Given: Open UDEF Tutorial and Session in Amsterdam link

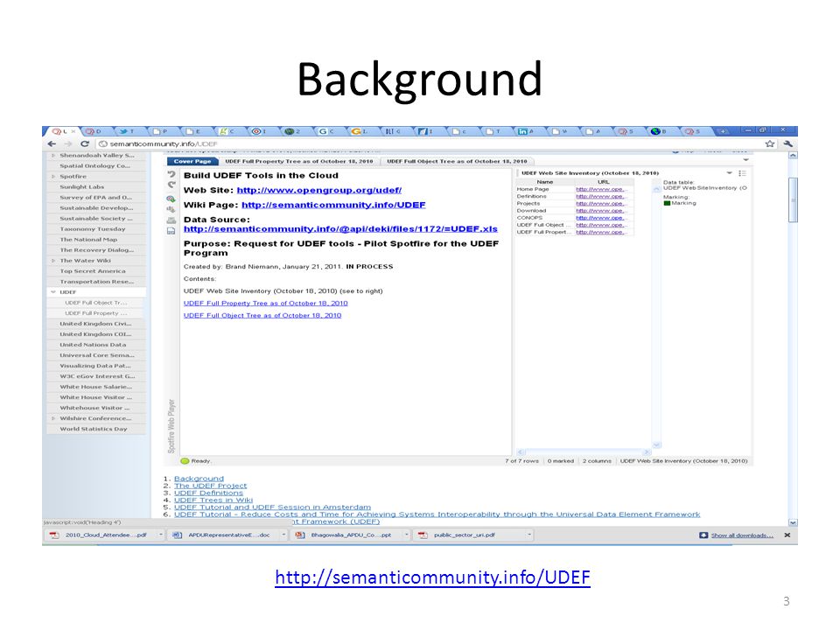Looking at the screenshot, I should pyautogui.click(x=272, y=507).
